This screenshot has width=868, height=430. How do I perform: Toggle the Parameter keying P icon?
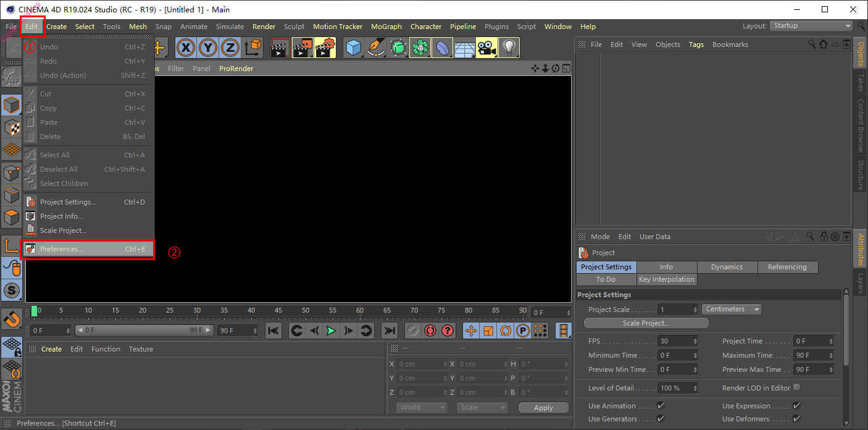coord(523,331)
